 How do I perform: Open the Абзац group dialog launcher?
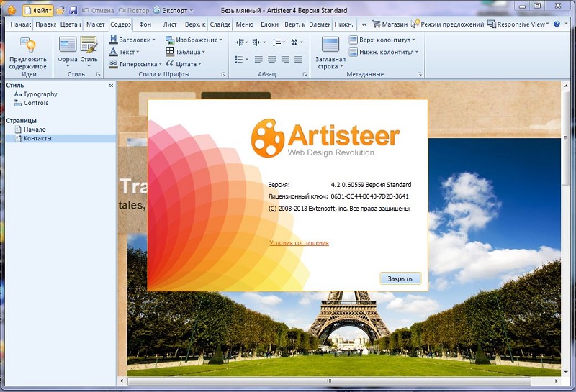point(305,74)
